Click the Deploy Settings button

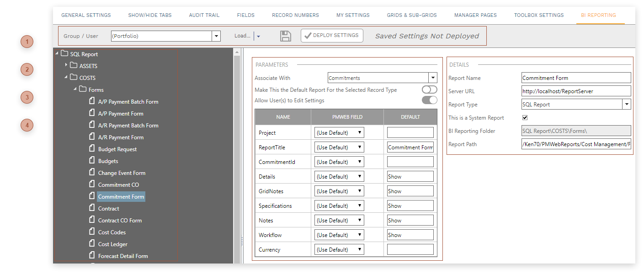tap(332, 35)
